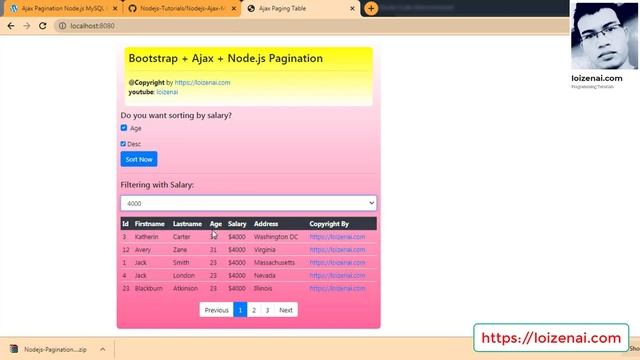Image resolution: width=640 pixels, height=360 pixels.
Task: Click the Sort Now button
Action: [x=139, y=159]
